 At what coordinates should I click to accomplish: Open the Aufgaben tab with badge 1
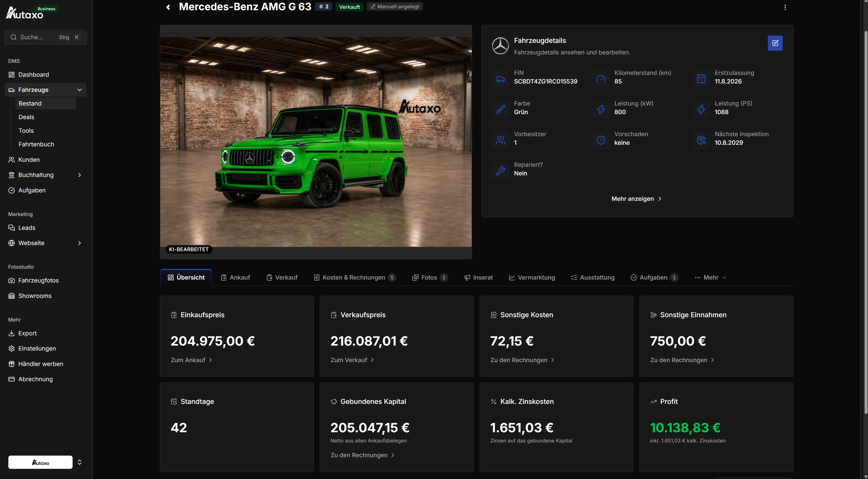pos(654,278)
